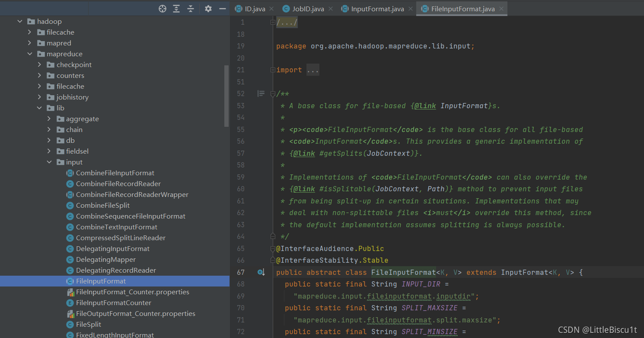This screenshot has height=338, width=644.
Task: Close the ID.java tab
Action: [x=271, y=9]
